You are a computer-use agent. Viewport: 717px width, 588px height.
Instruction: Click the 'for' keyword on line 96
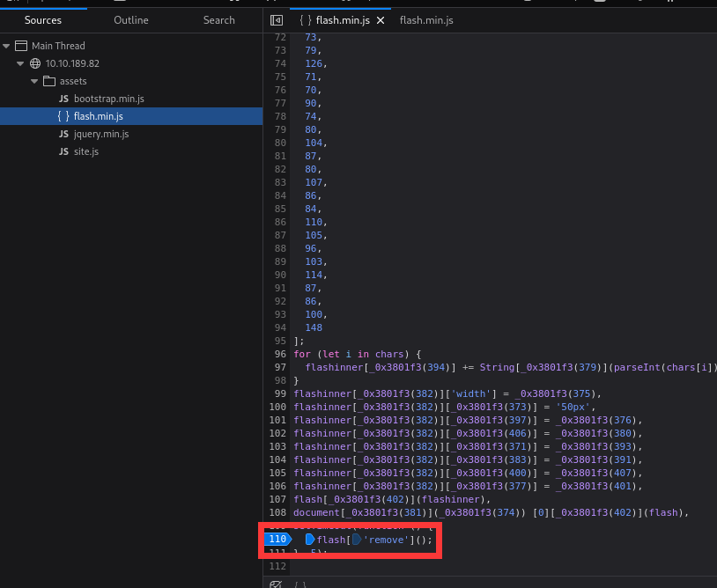click(302, 354)
